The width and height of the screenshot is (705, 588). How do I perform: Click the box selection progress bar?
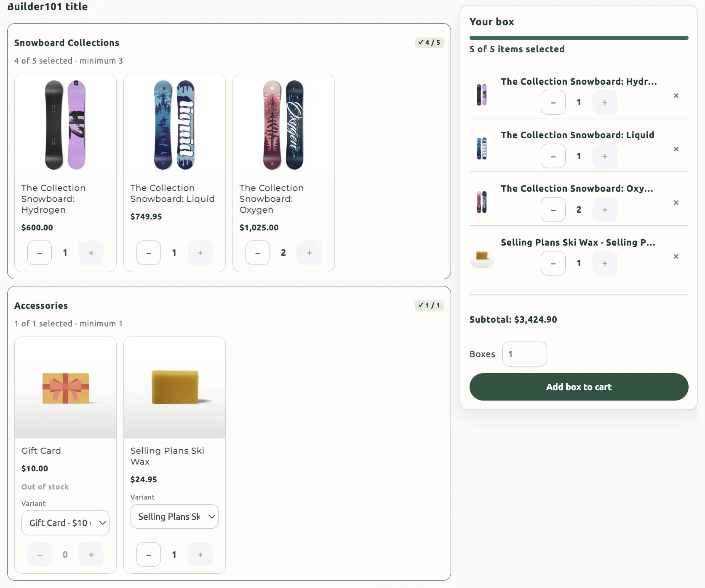click(x=579, y=38)
